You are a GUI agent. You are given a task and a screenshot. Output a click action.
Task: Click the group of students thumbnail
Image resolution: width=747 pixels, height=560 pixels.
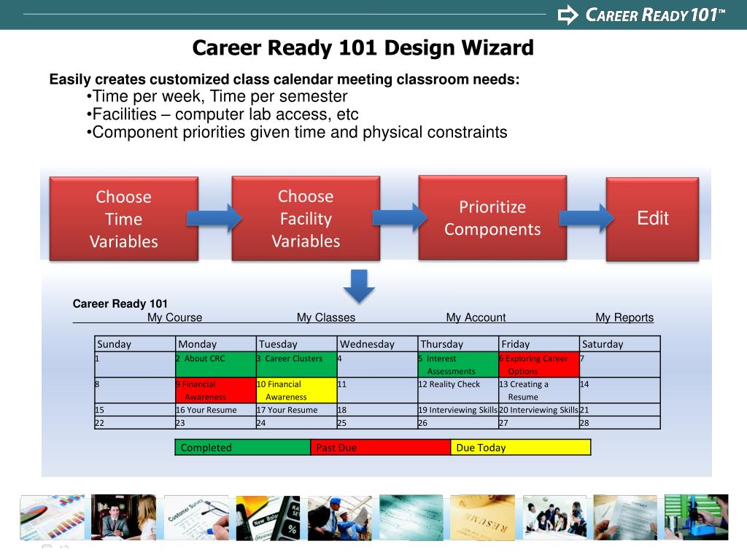[554, 518]
